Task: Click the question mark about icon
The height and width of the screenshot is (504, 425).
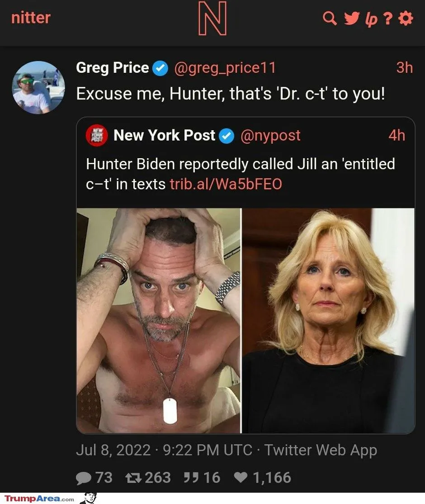Action: click(388, 19)
